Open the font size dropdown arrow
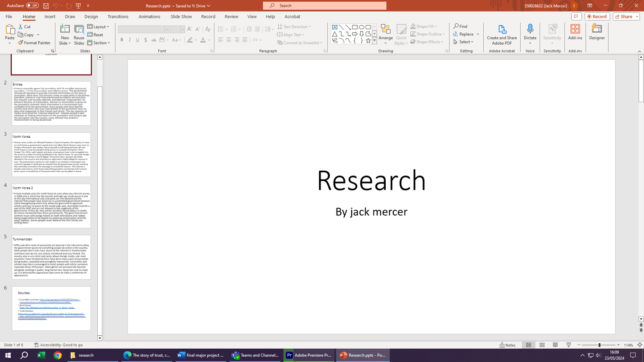This screenshot has width=644, height=362. click(x=183, y=29)
